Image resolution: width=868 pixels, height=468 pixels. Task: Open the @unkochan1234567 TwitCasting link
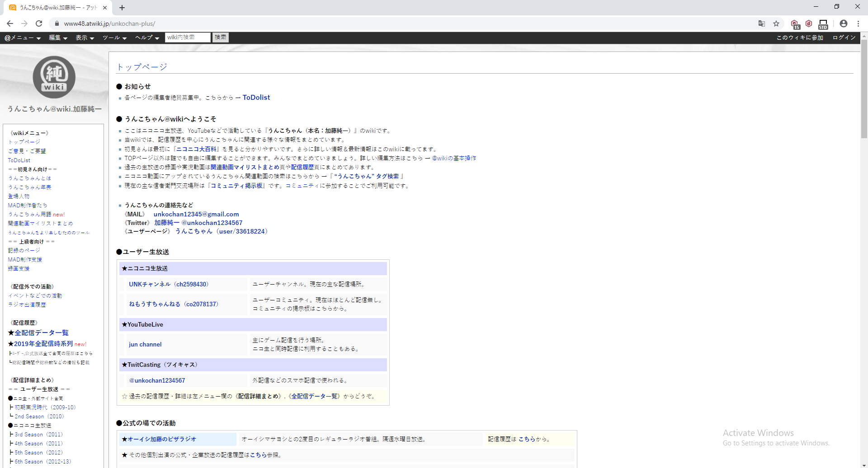tap(157, 380)
